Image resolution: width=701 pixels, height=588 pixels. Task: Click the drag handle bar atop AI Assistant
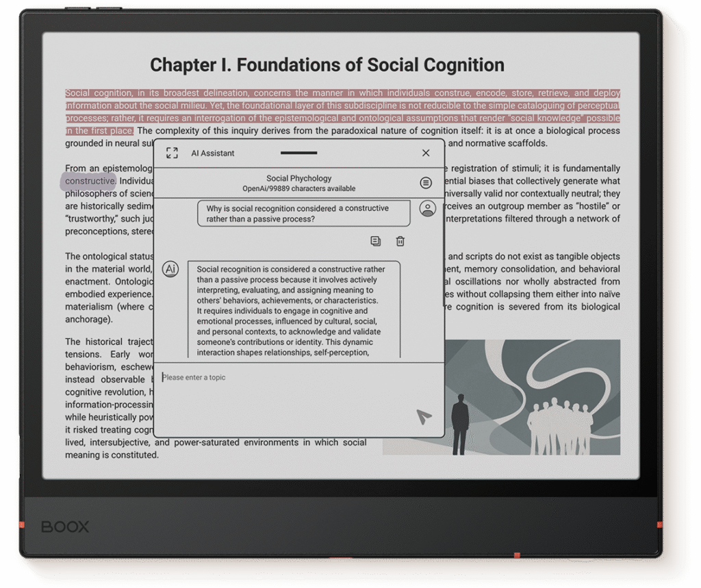point(298,153)
